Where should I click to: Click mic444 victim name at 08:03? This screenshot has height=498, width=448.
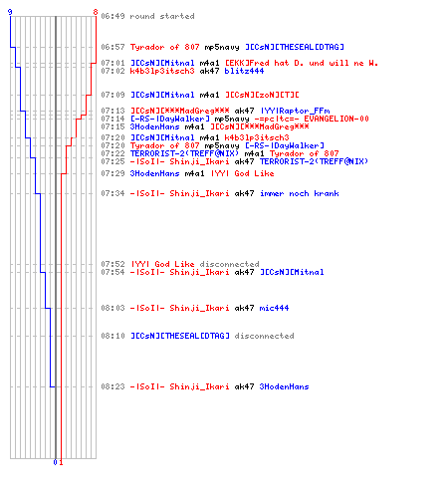point(274,308)
